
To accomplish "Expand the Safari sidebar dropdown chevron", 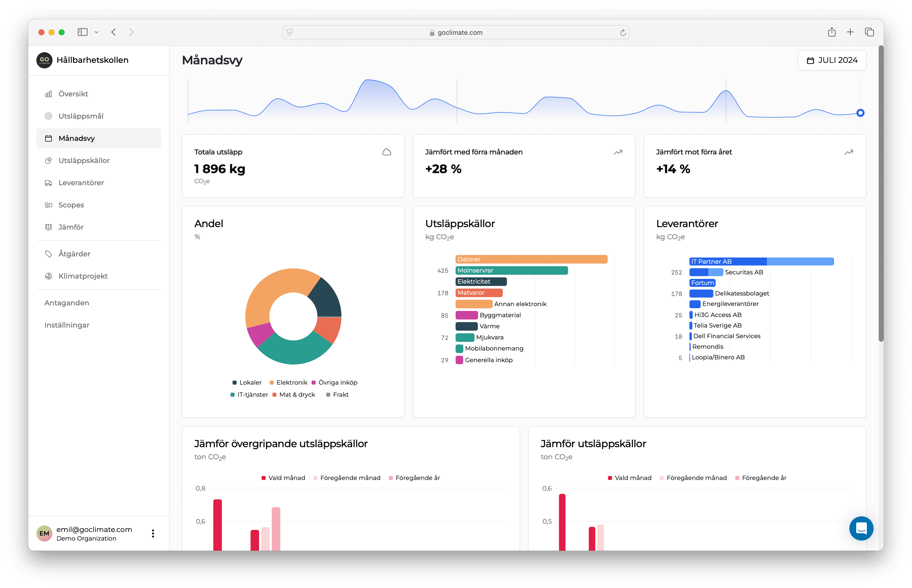I will (x=97, y=33).
